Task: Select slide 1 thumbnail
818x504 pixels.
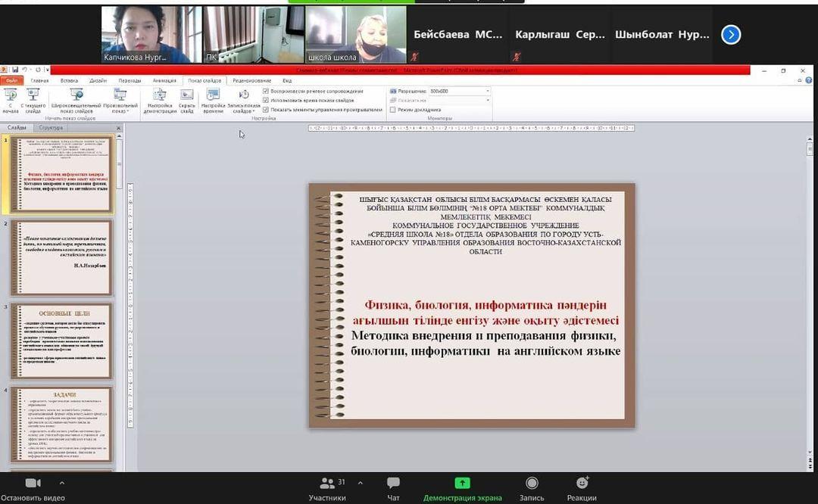Action: 61,174
